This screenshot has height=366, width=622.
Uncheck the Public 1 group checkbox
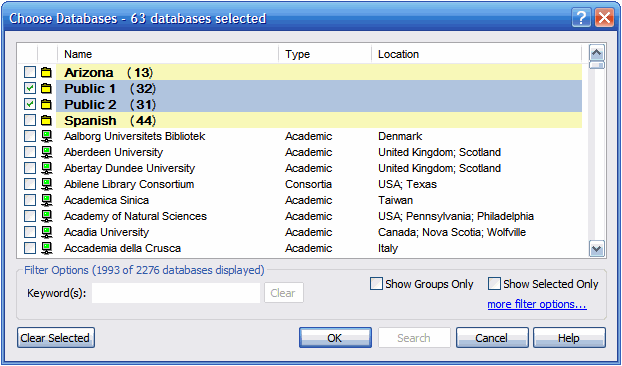coord(30,88)
